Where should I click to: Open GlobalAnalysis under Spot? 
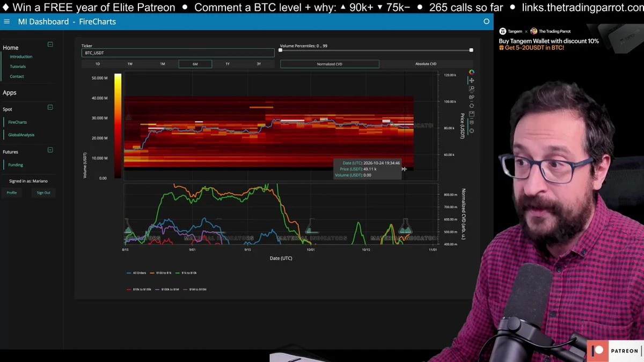pos(21,135)
